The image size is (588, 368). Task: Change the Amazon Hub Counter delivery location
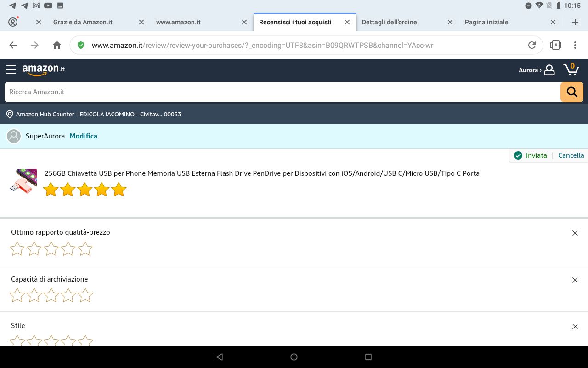94,114
